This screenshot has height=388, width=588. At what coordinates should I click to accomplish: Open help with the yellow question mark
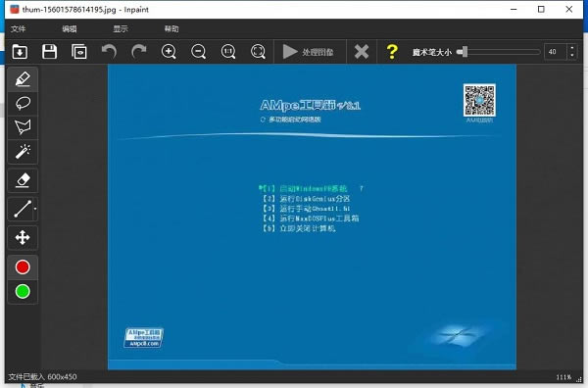coord(392,52)
